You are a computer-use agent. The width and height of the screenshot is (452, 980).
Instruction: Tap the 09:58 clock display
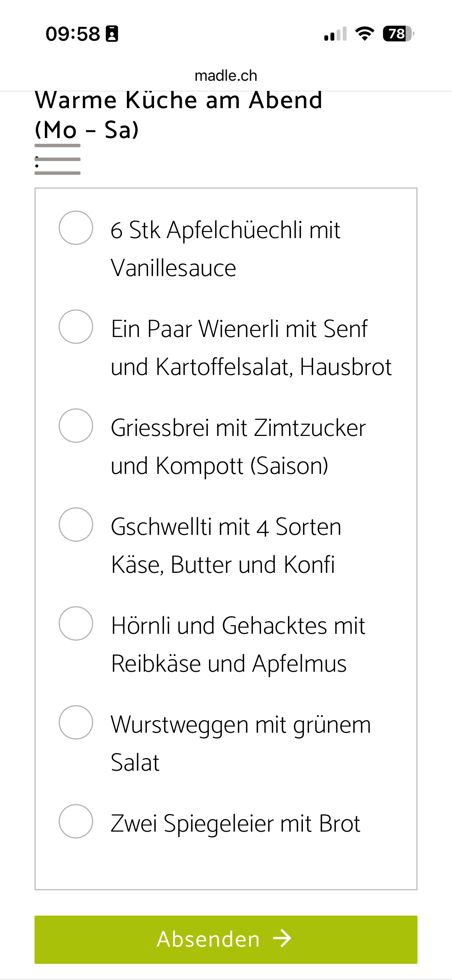click(73, 35)
